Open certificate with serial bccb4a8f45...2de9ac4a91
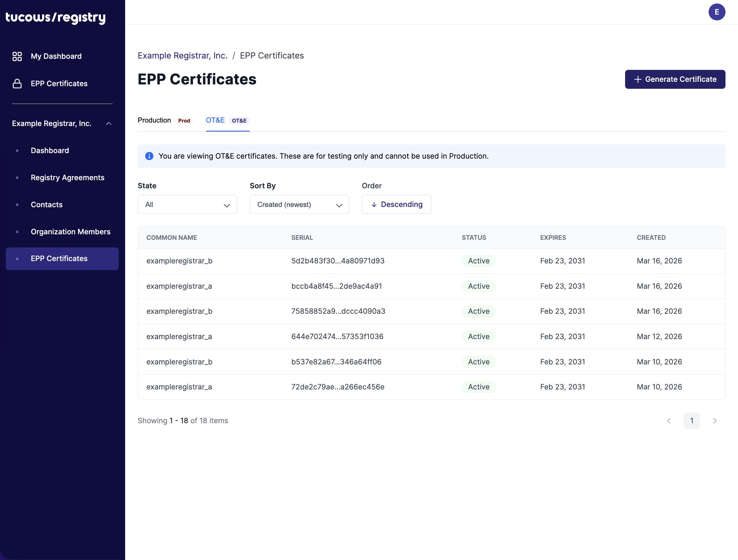This screenshot has height=560, width=738. pyautogui.click(x=431, y=286)
